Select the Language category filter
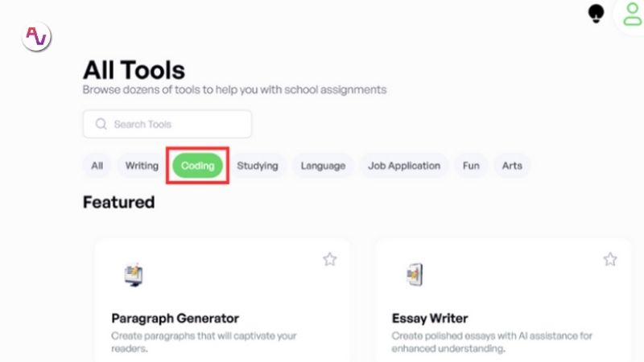Image resolution: width=644 pixels, height=362 pixels. [x=323, y=166]
